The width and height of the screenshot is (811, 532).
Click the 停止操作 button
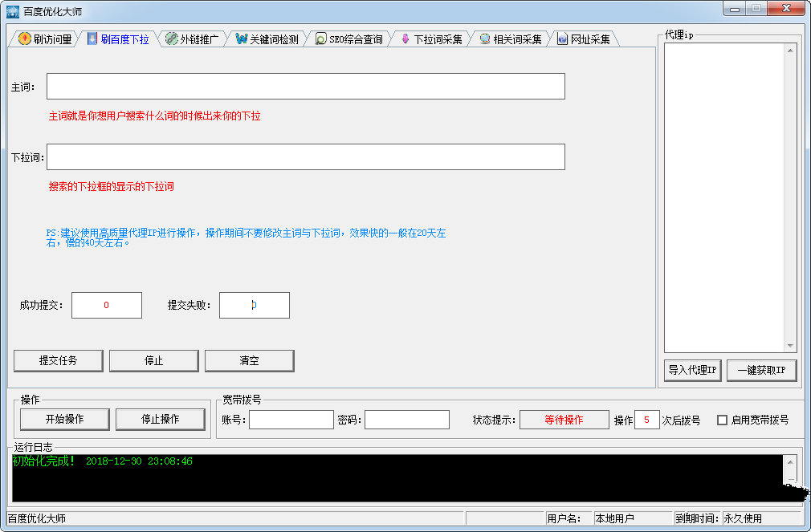pos(161,420)
